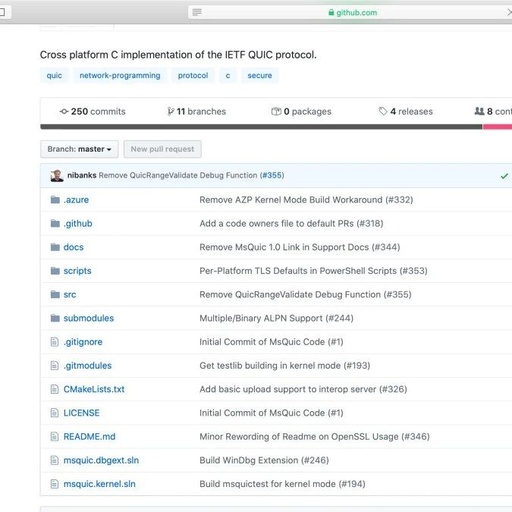512x512 pixels.
Task: Click the README.md file icon
Action: tap(54, 436)
